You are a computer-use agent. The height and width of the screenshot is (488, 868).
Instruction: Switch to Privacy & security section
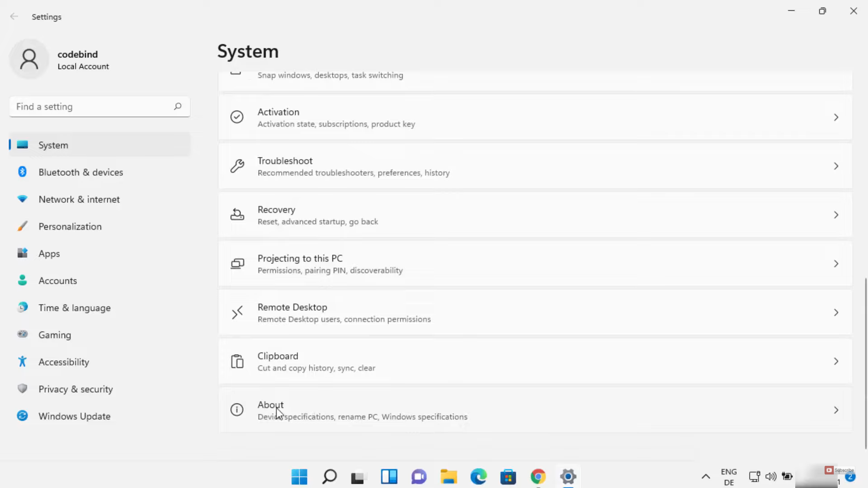click(x=75, y=389)
